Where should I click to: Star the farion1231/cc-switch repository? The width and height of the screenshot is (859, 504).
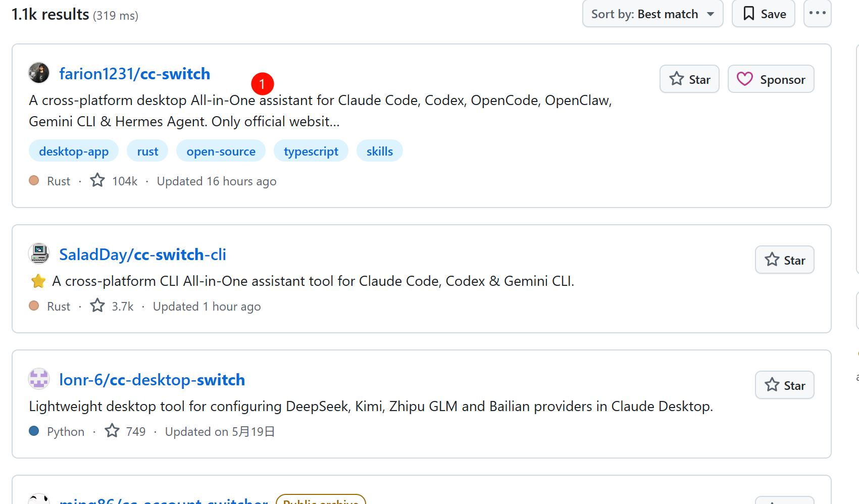(x=689, y=79)
